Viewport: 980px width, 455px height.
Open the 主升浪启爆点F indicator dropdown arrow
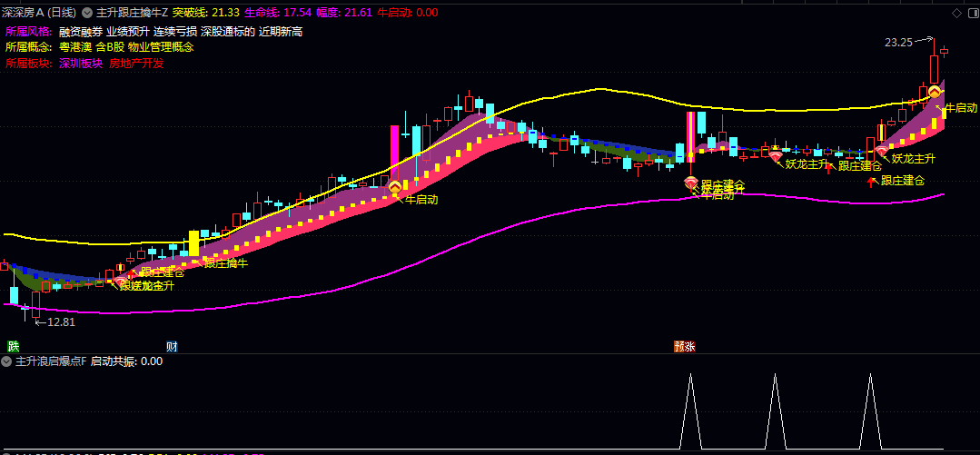point(6,361)
